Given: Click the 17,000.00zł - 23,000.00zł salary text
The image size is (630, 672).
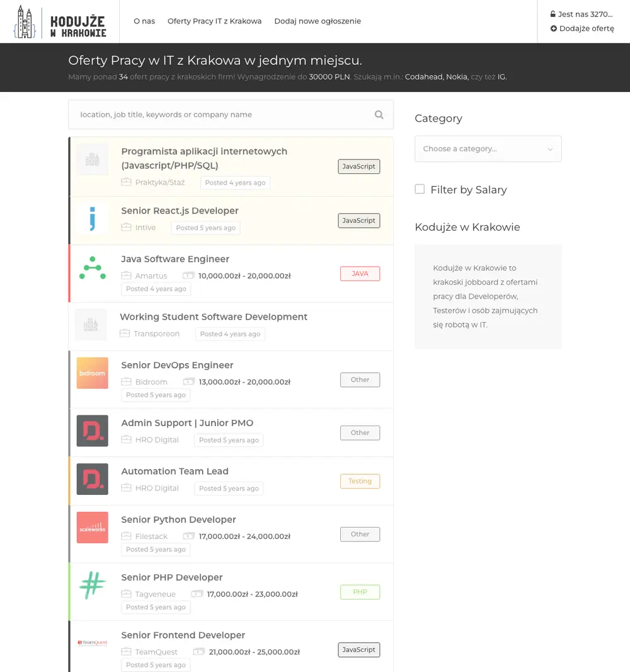Looking at the screenshot, I should [x=252, y=594].
